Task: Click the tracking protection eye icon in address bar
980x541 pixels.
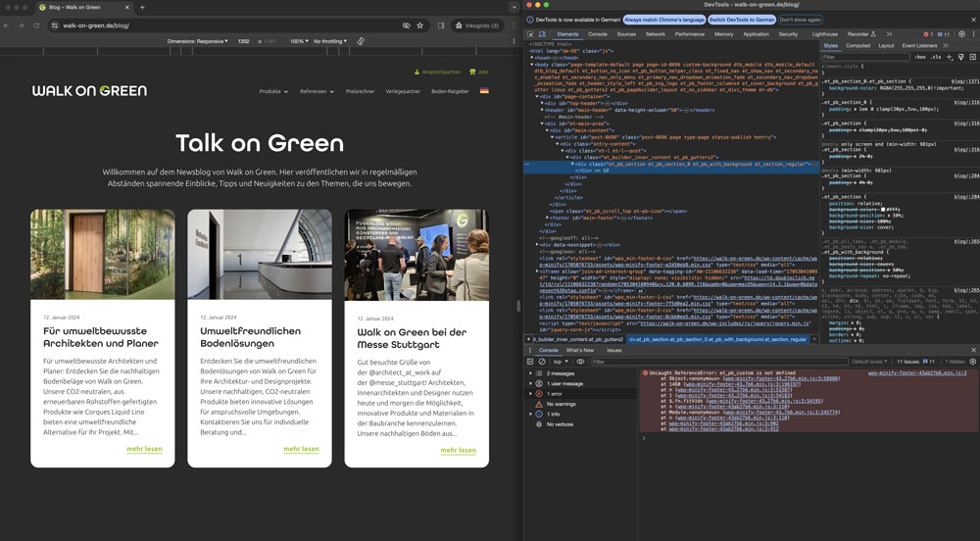Action: click(x=407, y=25)
